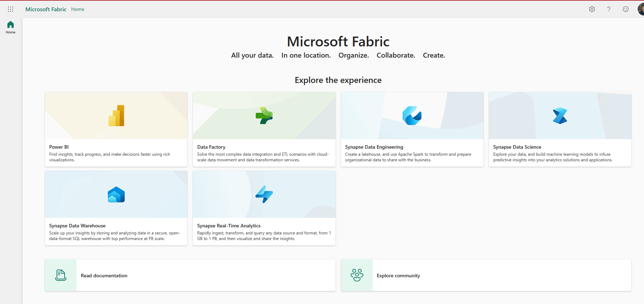The image size is (644, 304).
Task: Click the Synapse Data Warehouse icon
Action: point(116,194)
